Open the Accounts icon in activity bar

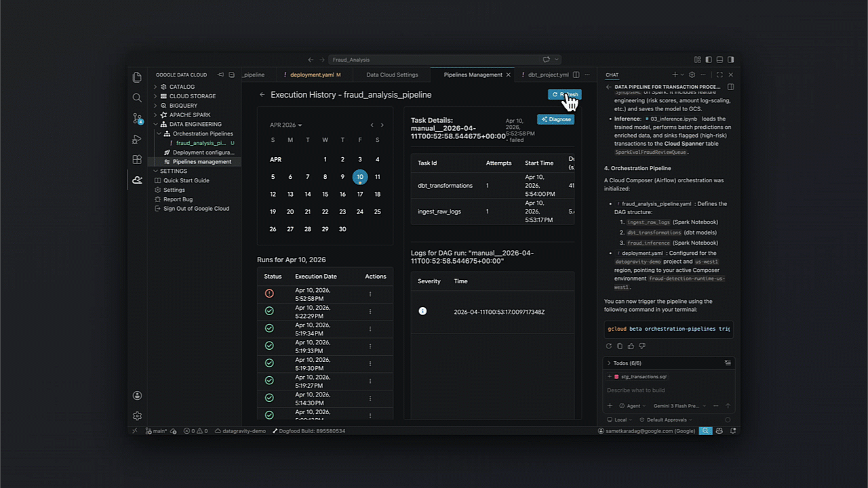pyautogui.click(x=137, y=396)
